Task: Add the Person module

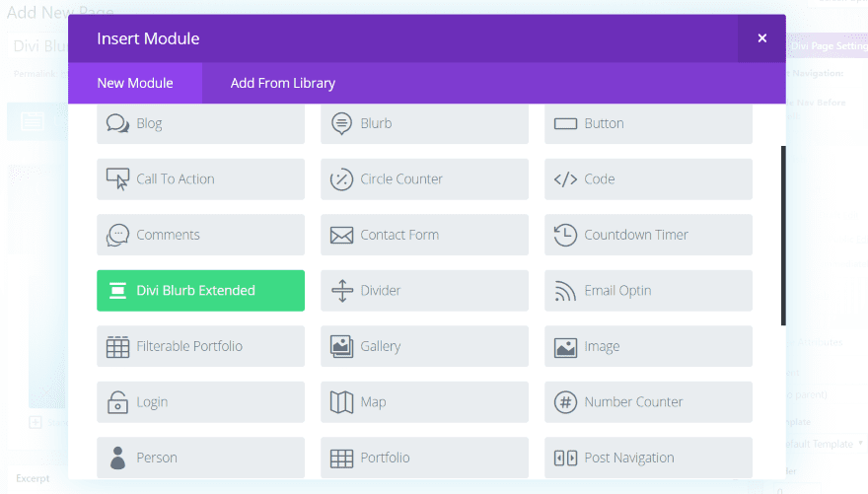Action: pos(200,458)
